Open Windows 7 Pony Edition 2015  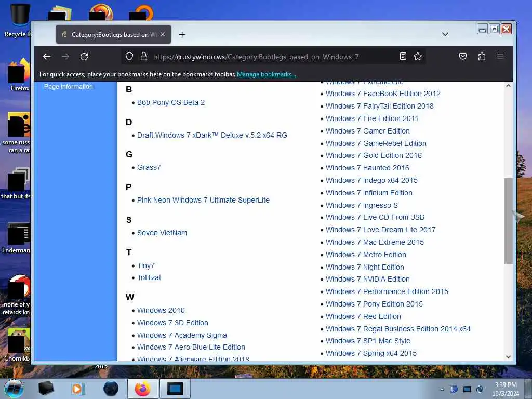[x=374, y=304]
